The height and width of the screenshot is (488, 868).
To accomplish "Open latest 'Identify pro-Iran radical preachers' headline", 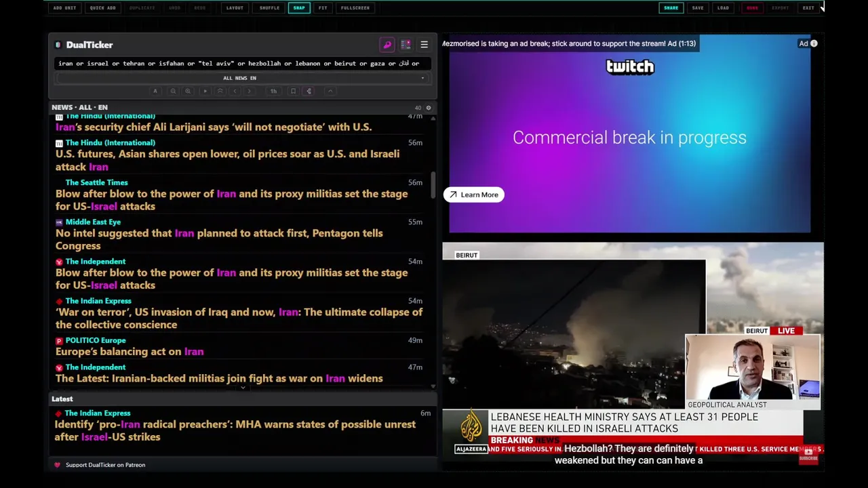I will pos(235,430).
